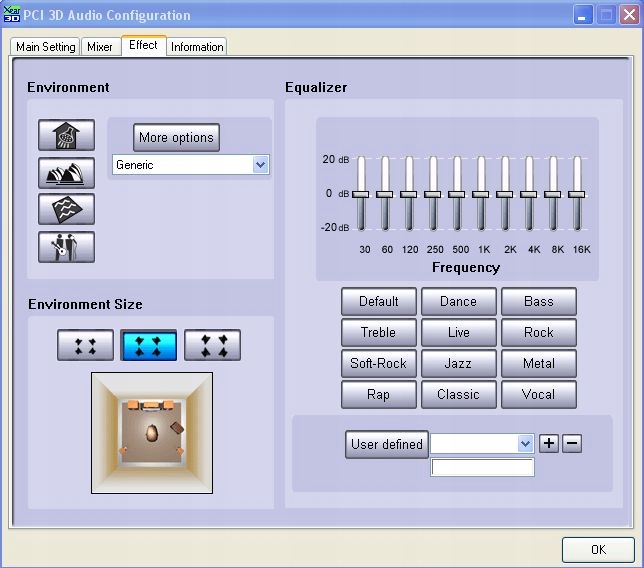Viewport: 644px width, 568px height.
Task: Open the user defined presets dropdown
Action: [x=525, y=444]
